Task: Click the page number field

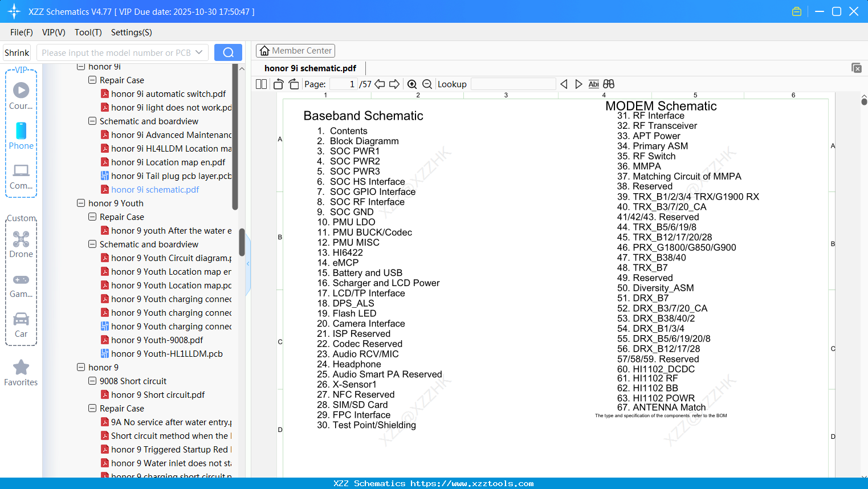Action: [344, 84]
